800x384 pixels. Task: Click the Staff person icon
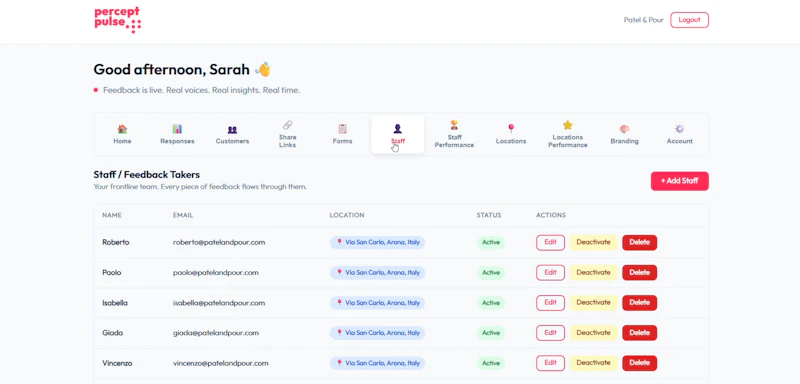[x=397, y=129]
